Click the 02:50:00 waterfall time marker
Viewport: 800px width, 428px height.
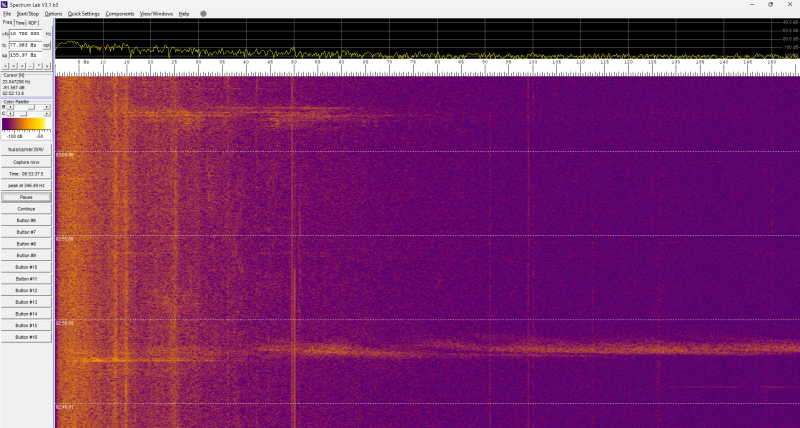(65, 323)
